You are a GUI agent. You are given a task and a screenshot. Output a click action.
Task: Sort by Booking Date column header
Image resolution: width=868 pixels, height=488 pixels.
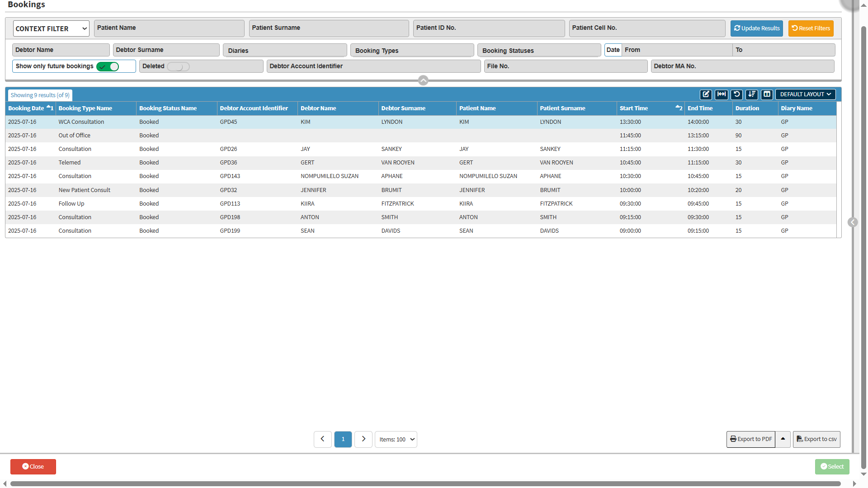pos(26,108)
